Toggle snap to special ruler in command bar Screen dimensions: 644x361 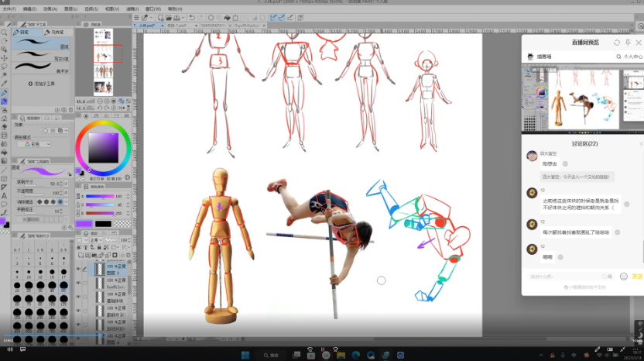pos(281,18)
